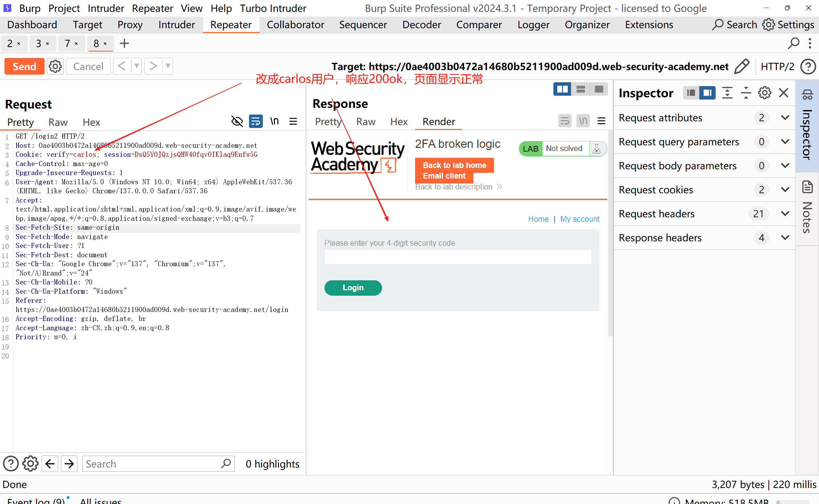Expand Request cookies section
Screen dimensions: 819x504
click(x=785, y=190)
